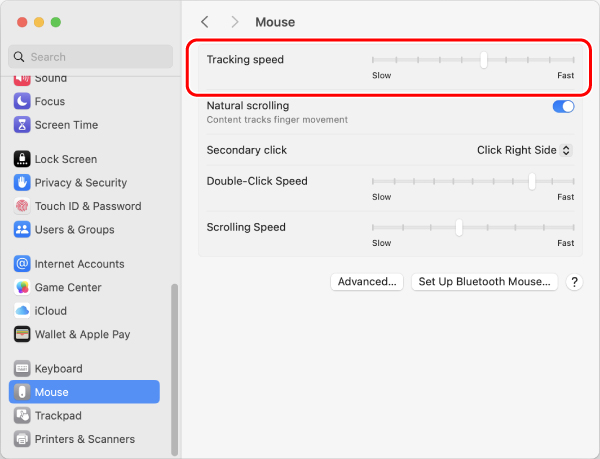Click Set Up Bluetooth Mouse button
This screenshot has width=600, height=459.
coord(484,282)
